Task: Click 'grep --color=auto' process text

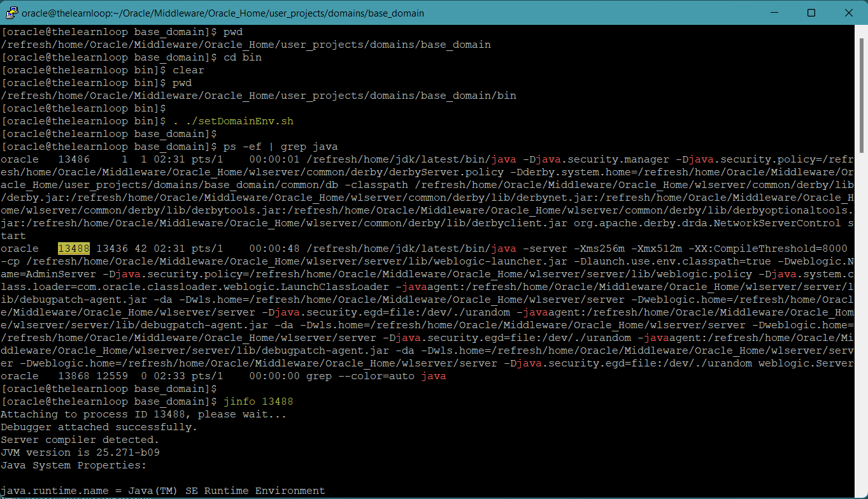Action: pos(360,376)
